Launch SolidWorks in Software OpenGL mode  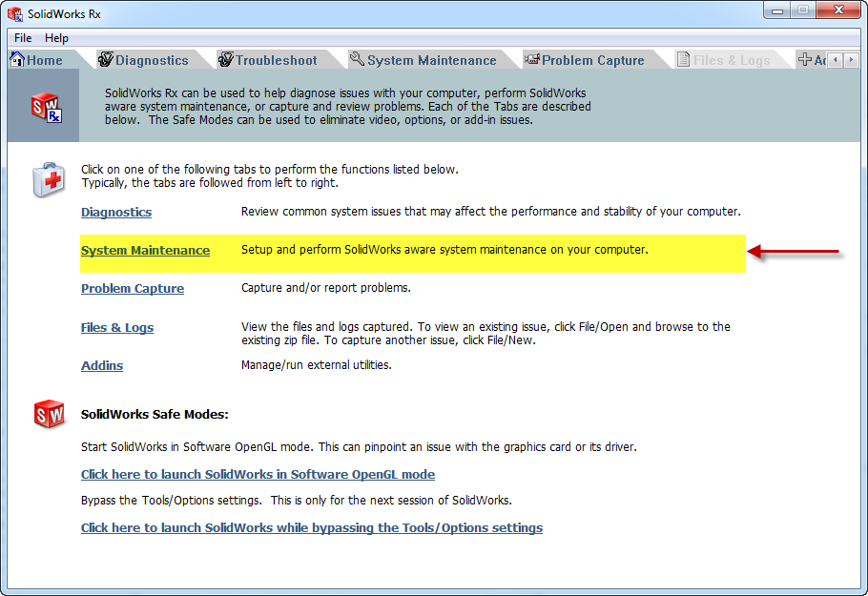click(258, 474)
